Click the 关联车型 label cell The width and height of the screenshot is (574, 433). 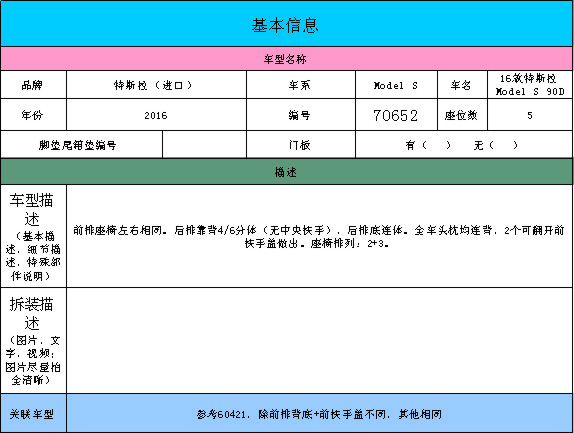pyautogui.click(x=33, y=413)
